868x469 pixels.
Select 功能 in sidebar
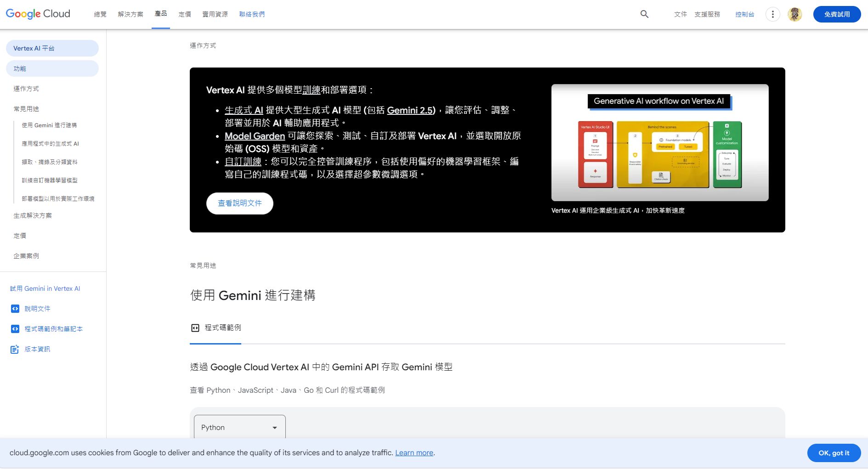(x=52, y=68)
